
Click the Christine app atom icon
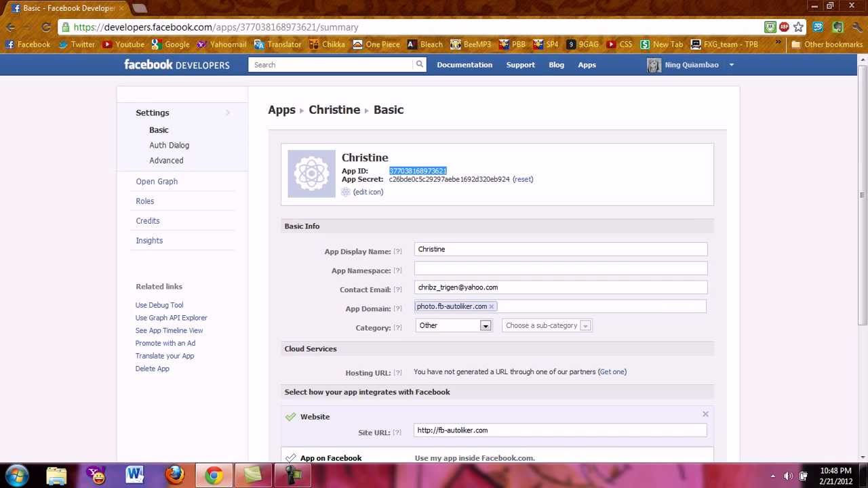coord(311,174)
